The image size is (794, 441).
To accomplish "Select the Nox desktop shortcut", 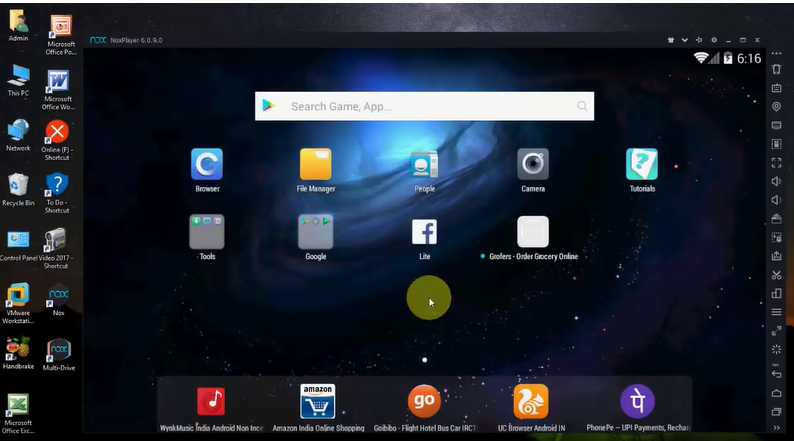I will (x=59, y=300).
